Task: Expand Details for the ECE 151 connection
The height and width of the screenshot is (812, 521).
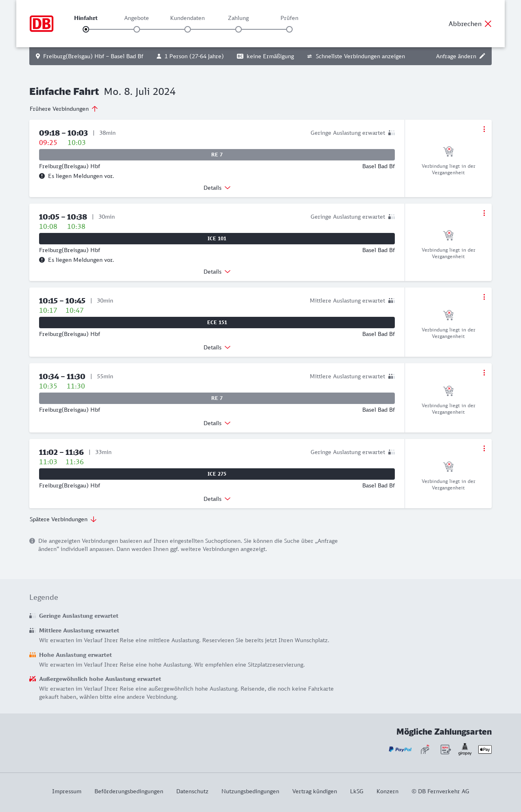Action: tap(217, 347)
